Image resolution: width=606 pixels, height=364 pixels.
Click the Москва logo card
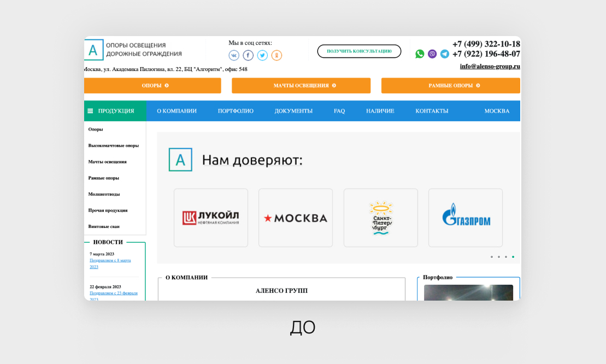click(296, 218)
